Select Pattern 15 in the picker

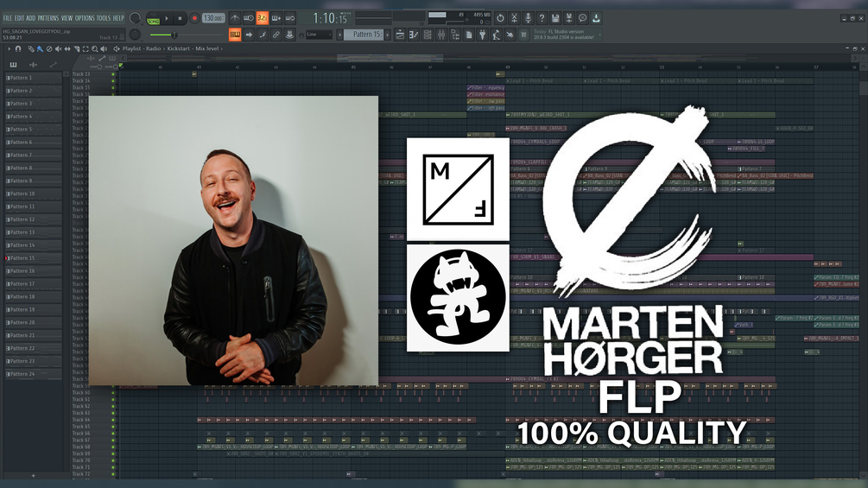(33, 258)
